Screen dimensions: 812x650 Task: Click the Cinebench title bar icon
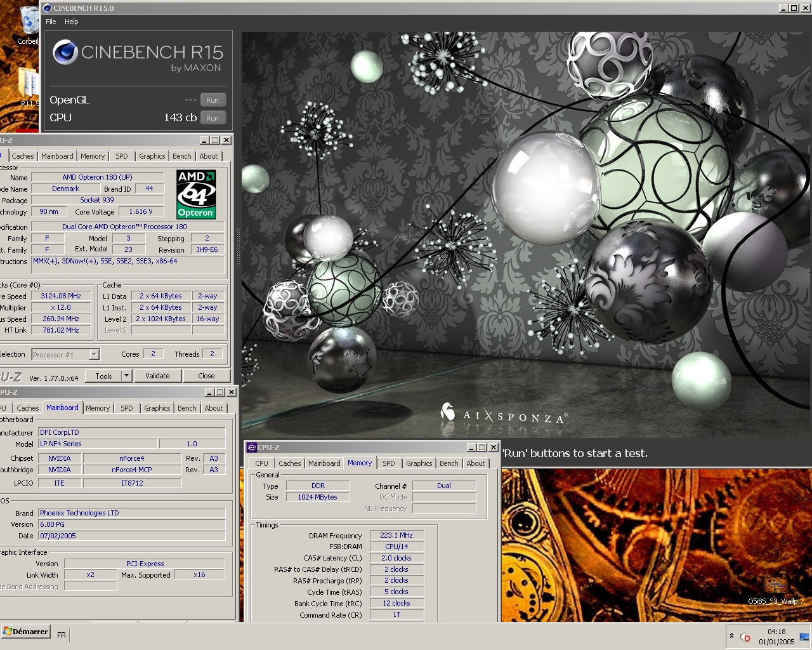(x=48, y=8)
